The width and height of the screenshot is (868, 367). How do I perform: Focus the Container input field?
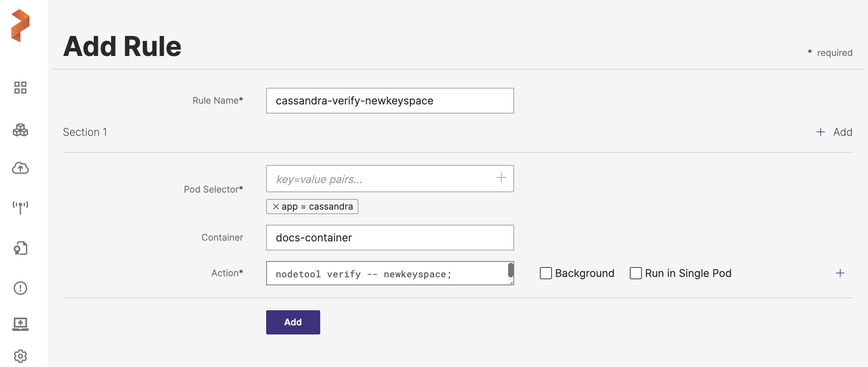pyautogui.click(x=390, y=238)
